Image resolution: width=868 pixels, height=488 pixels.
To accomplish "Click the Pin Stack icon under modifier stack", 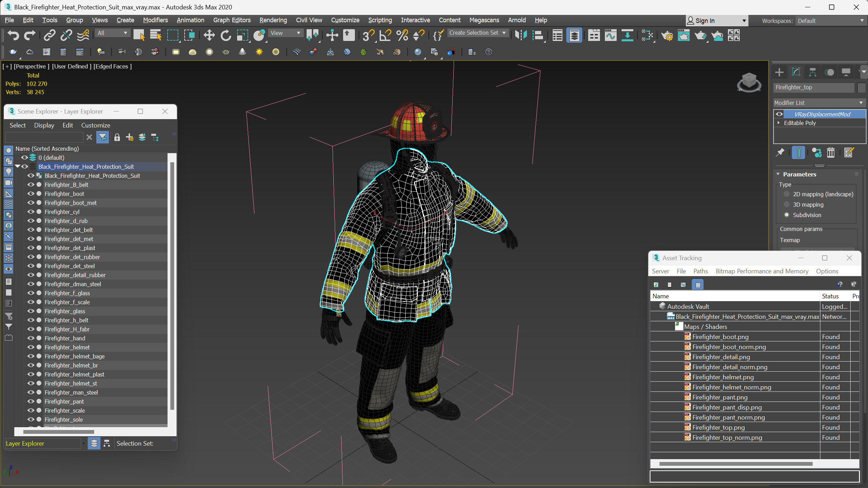I will [x=780, y=152].
